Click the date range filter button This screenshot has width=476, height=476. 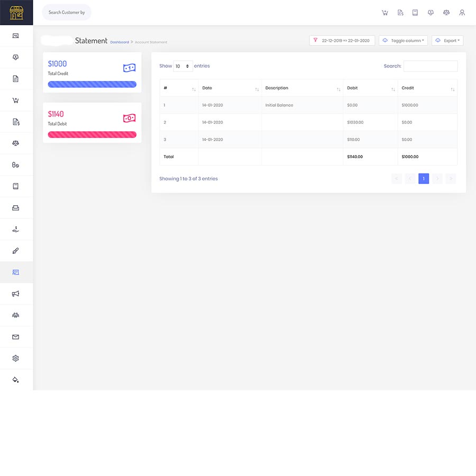(x=342, y=41)
